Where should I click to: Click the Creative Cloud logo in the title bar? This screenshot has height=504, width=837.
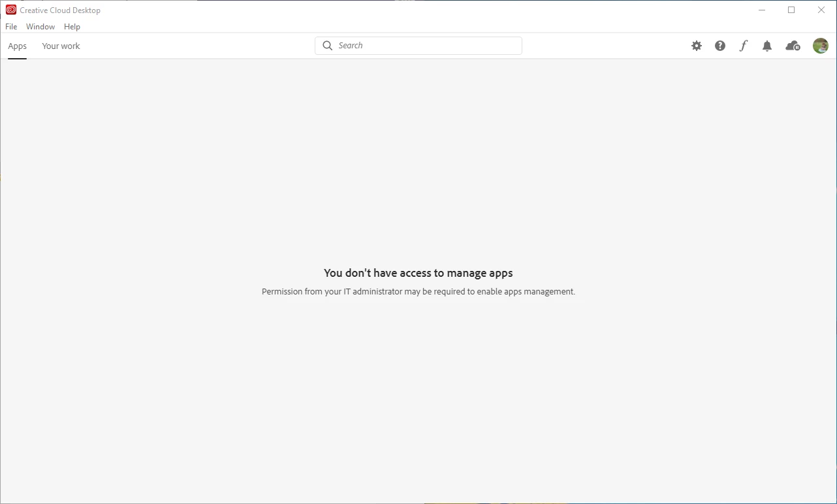point(11,10)
